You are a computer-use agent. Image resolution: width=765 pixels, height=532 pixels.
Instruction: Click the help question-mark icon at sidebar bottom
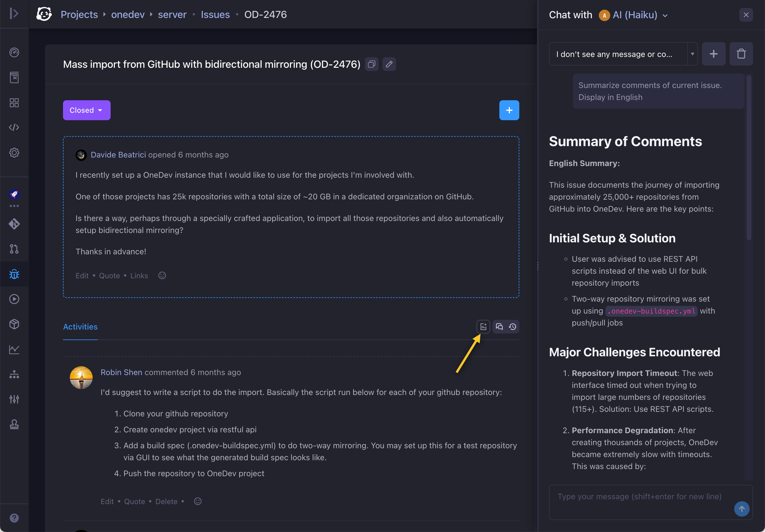[x=14, y=517]
